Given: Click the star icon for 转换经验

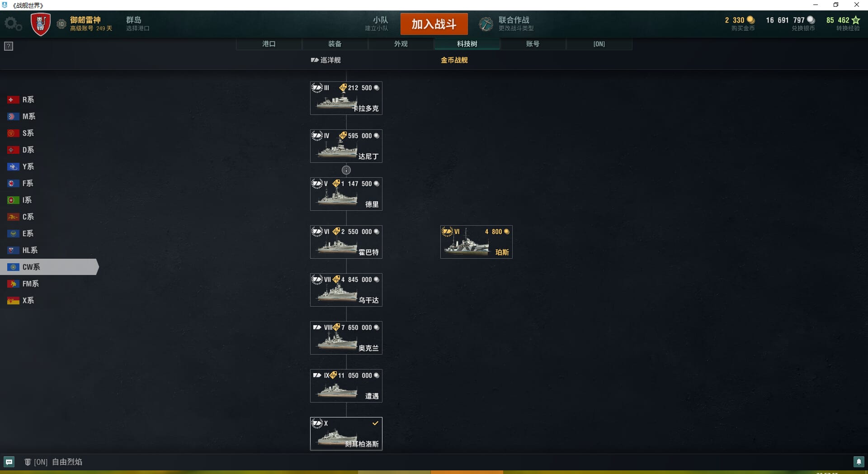Looking at the screenshot, I should (x=856, y=20).
